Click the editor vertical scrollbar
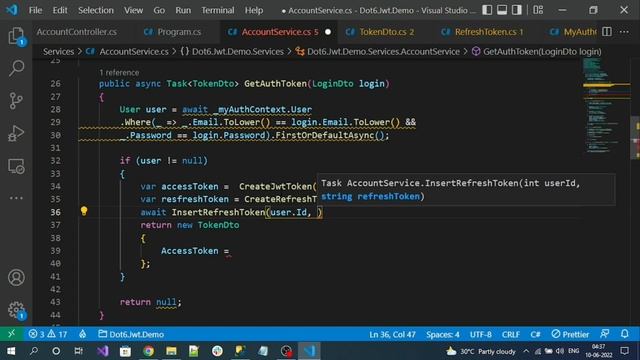The image size is (640, 360). tap(635, 139)
